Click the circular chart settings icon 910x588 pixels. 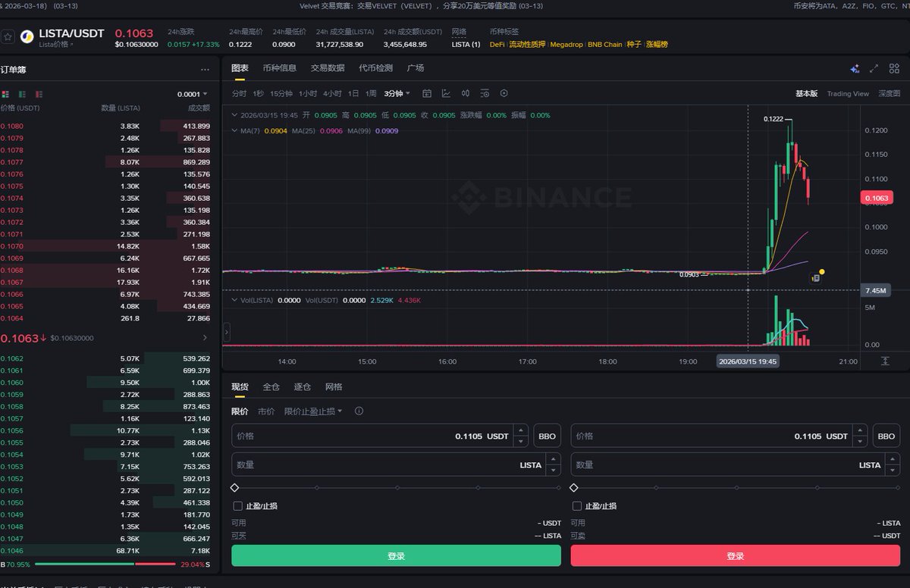[x=504, y=93]
